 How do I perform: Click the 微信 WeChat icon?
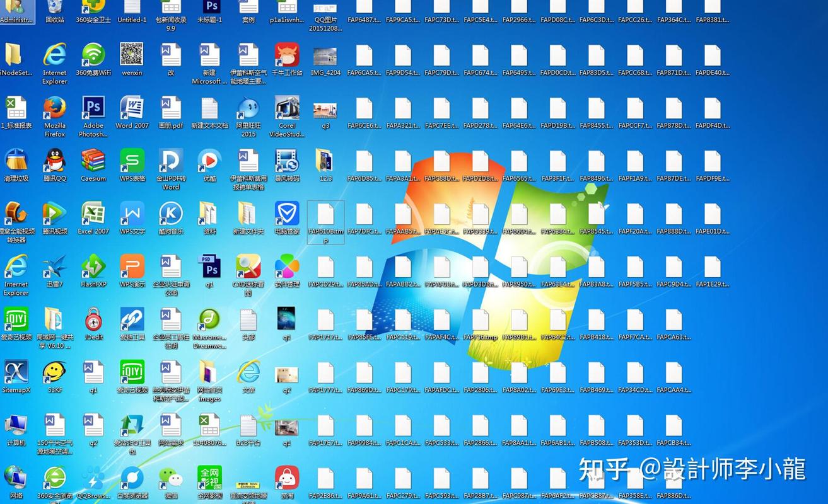pos(171,478)
